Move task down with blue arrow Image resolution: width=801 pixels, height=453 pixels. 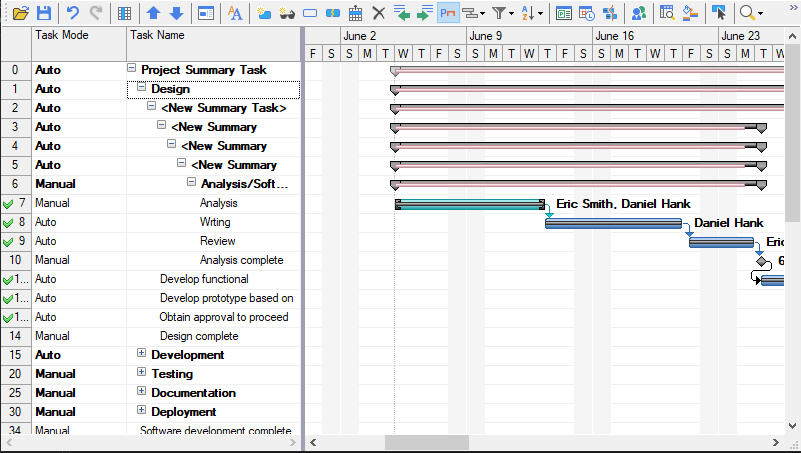tap(176, 13)
